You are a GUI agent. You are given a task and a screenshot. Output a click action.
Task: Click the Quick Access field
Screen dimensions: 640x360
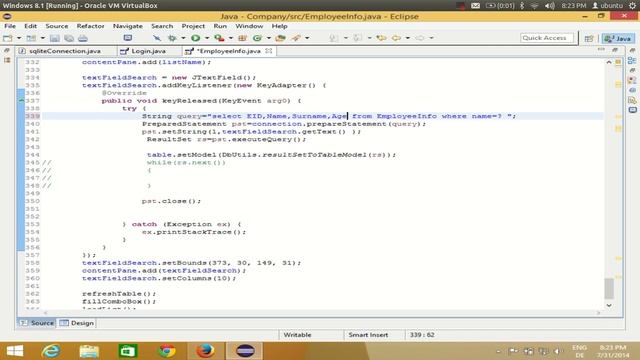pos(547,38)
